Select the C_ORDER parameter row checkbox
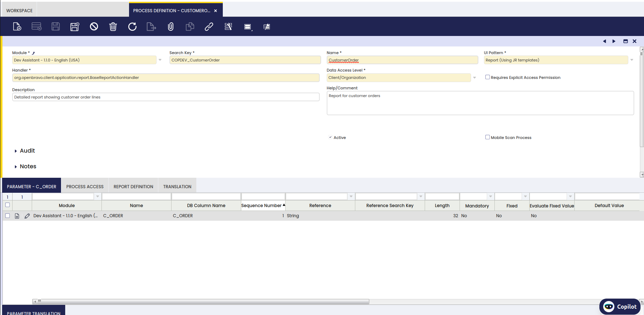 7,216
